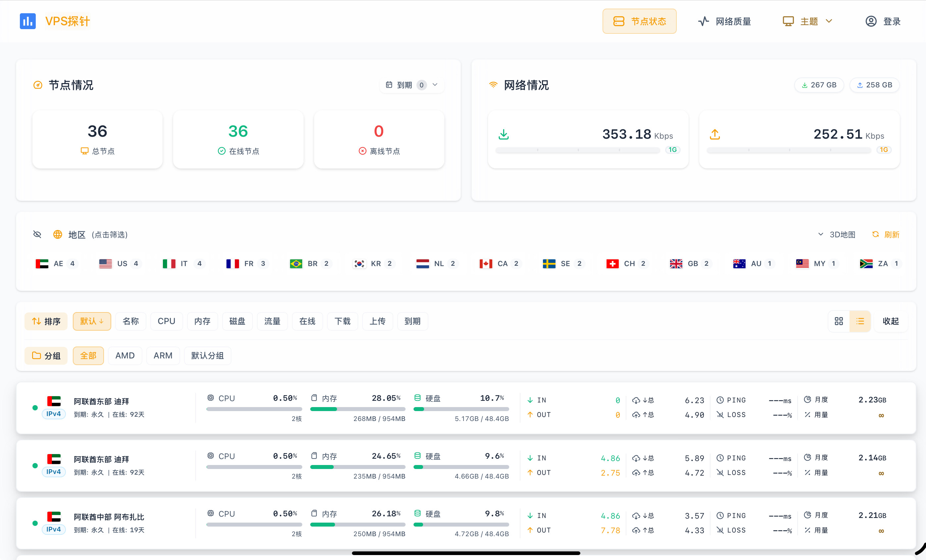Screen dimensions: 926x560
Task: Click the CPU chip icon in the first 阿联酋东部 迪拜 row
Action: pyautogui.click(x=211, y=397)
